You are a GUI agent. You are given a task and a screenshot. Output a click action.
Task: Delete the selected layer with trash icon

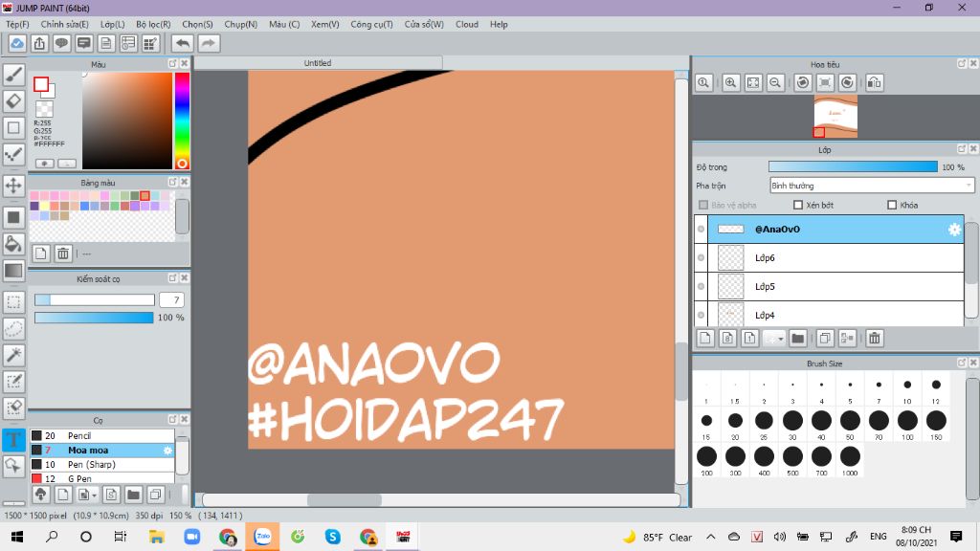coord(875,338)
